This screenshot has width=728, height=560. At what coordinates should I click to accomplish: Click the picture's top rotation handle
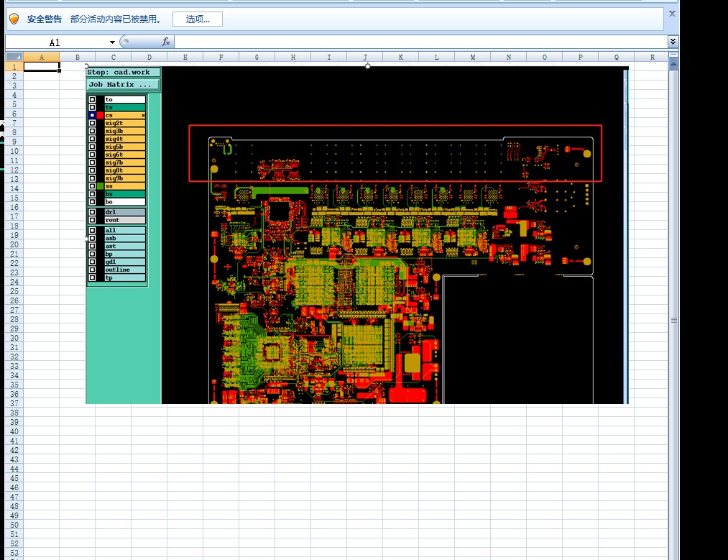point(367,66)
